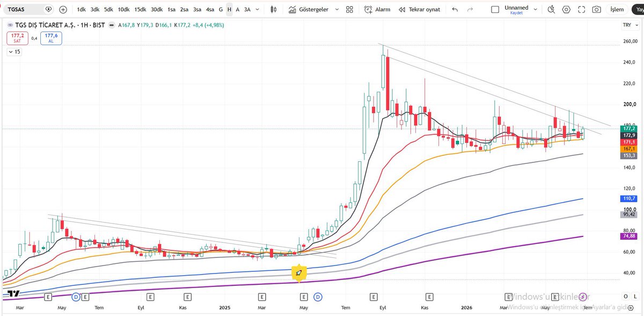644x316 pixels.
Task: Add a comparison symbol with the plus icon
Action: 63,9
